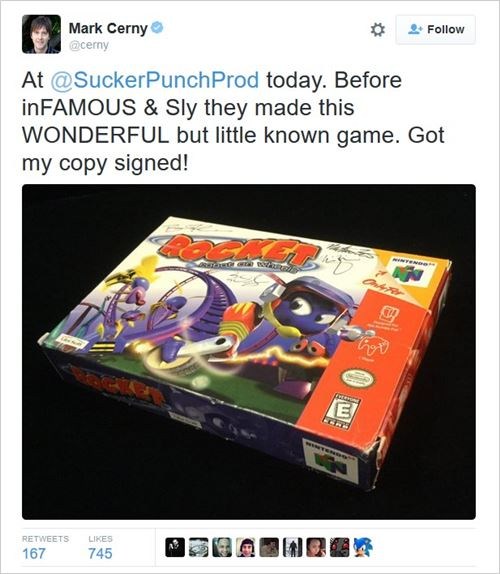
Task: Select the first black-and-white liker avatar
Action: (x=175, y=548)
